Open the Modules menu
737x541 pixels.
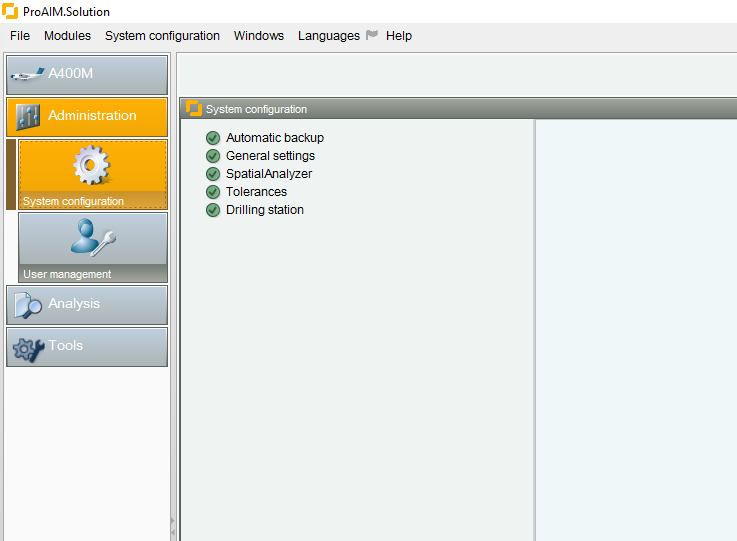(x=67, y=36)
